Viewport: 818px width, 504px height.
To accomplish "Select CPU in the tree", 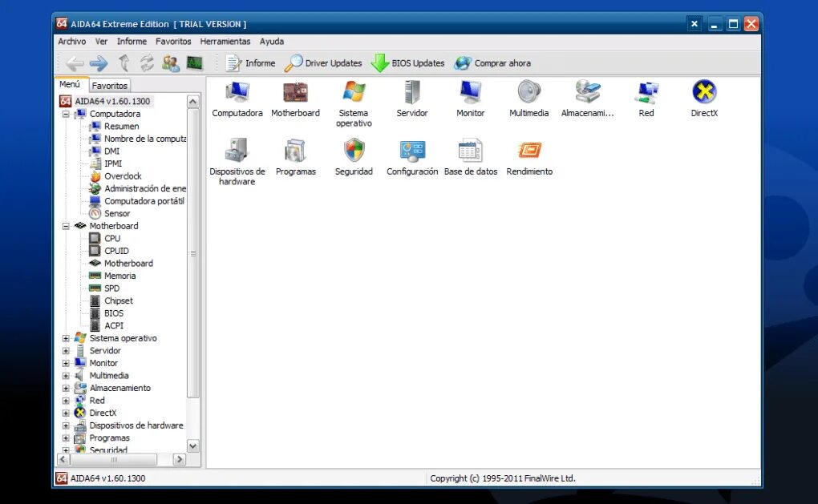I will click(x=112, y=238).
